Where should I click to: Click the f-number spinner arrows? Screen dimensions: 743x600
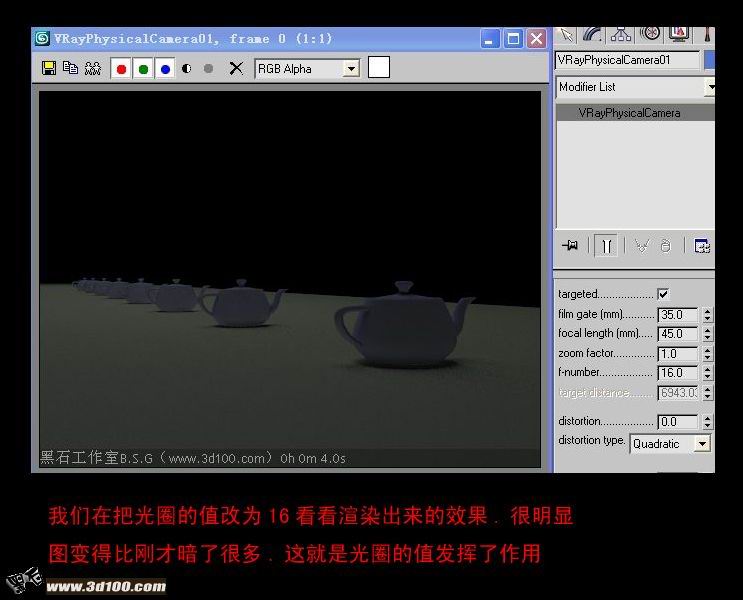pos(707,373)
